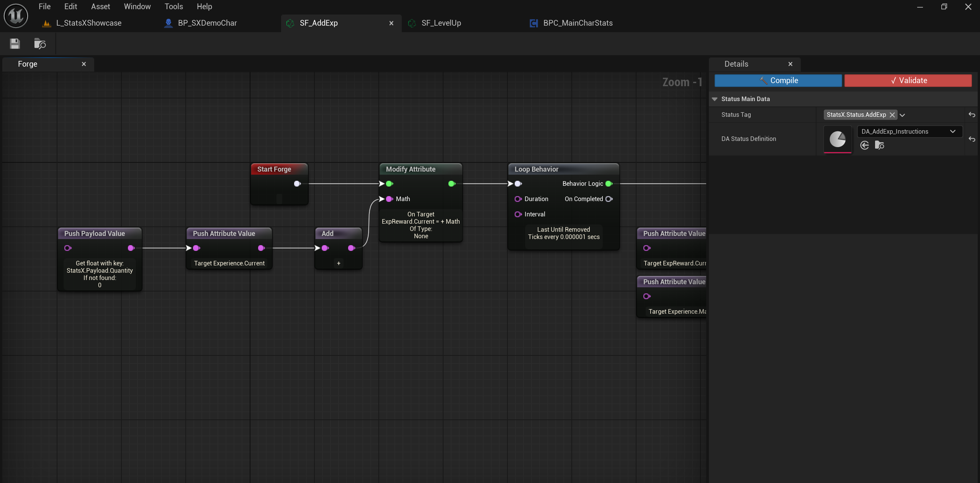This screenshot has height=483, width=980.
Task: Click On Completed output pin
Action: point(609,199)
